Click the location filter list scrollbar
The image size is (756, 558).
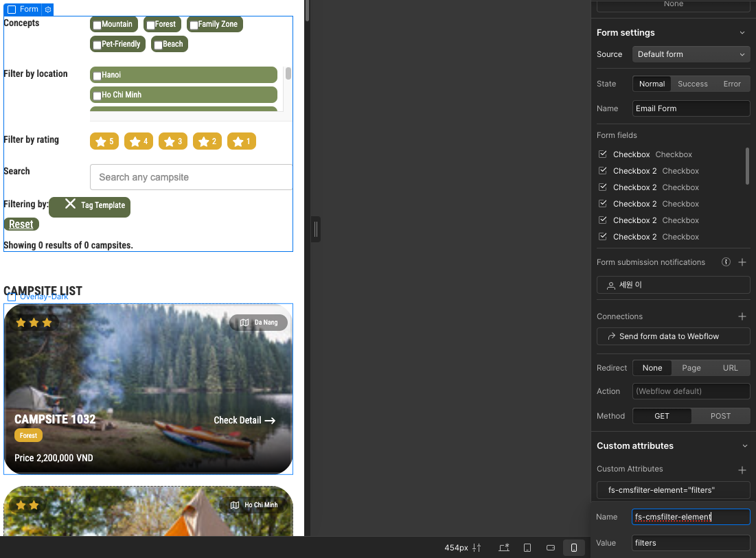tap(288, 73)
